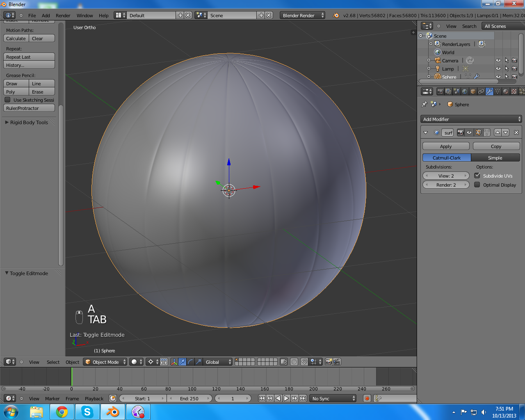Image resolution: width=525 pixels, height=420 pixels.
Task: Open the Object Mode selector
Action: point(105,362)
